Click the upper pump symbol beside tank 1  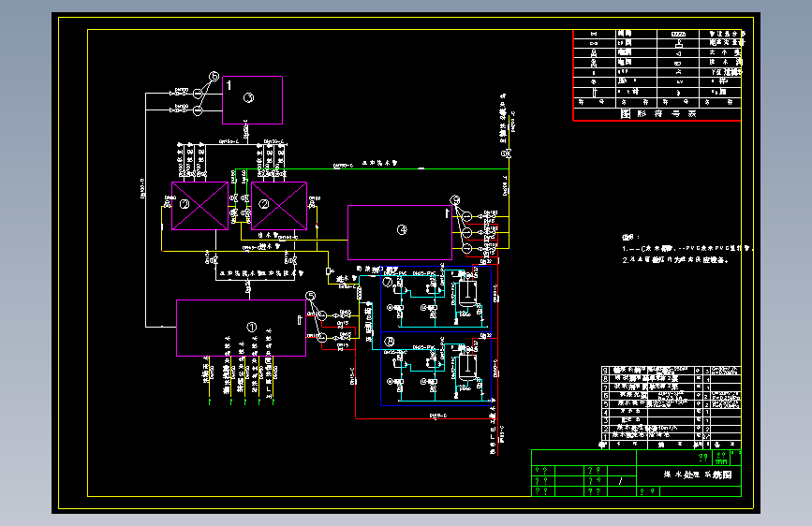click(322, 315)
